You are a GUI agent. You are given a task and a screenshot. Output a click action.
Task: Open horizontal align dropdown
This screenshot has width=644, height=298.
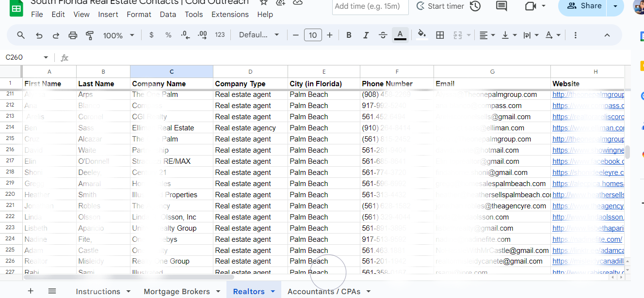pyautogui.click(x=486, y=35)
